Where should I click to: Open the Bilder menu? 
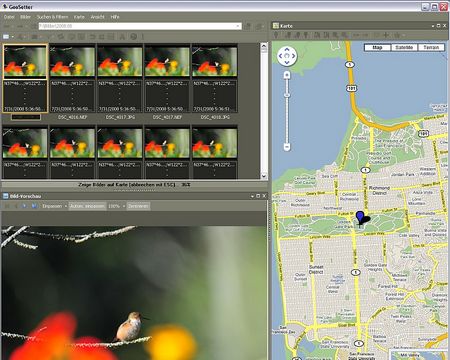click(25, 17)
